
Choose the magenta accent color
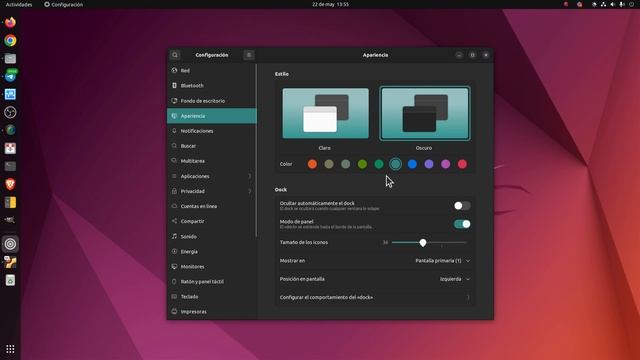[445, 164]
